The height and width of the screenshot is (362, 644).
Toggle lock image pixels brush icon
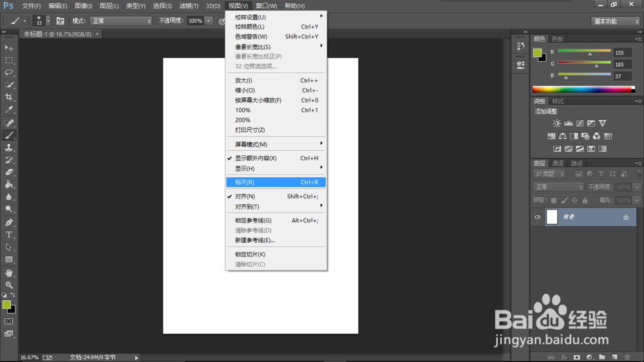tap(564, 200)
